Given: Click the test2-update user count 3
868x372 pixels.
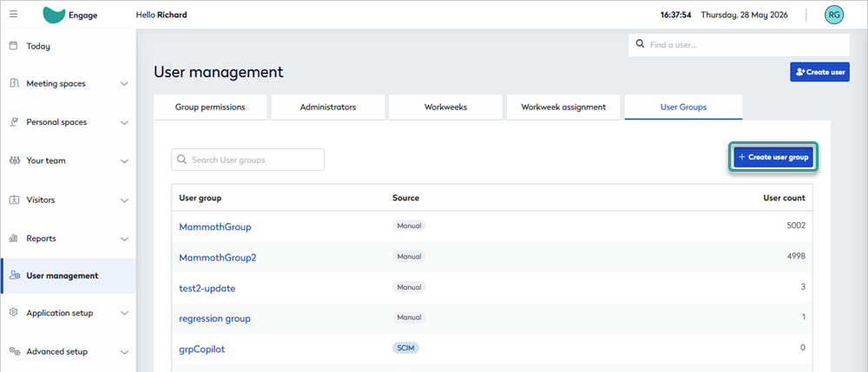Looking at the screenshot, I should click(x=803, y=287).
